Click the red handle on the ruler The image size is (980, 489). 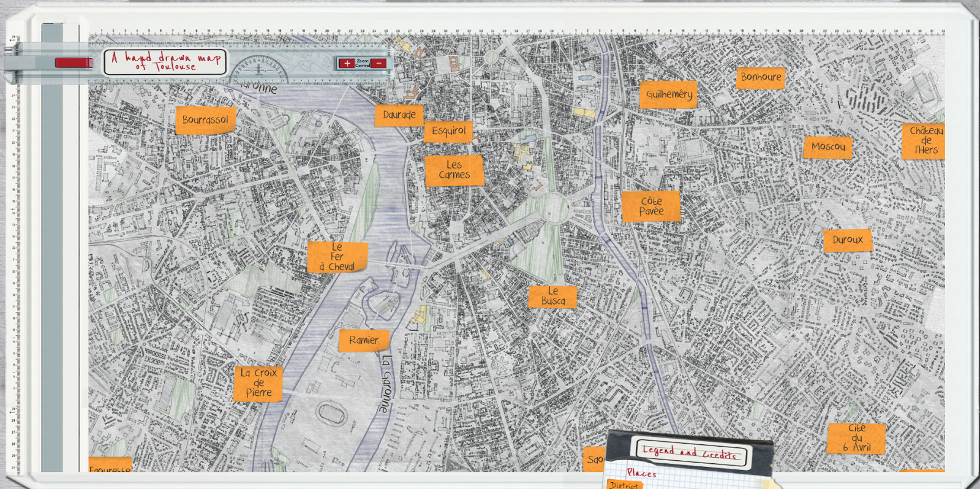[73, 63]
